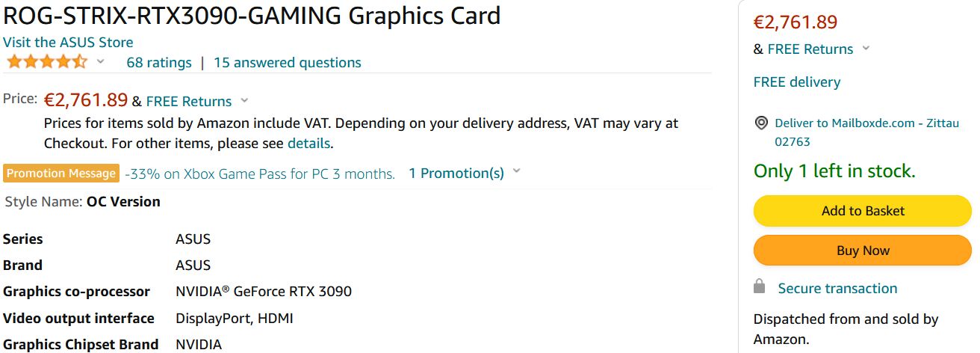This screenshot has width=980, height=353.
Task: Click the secure transaction padlock icon
Action: (x=760, y=287)
